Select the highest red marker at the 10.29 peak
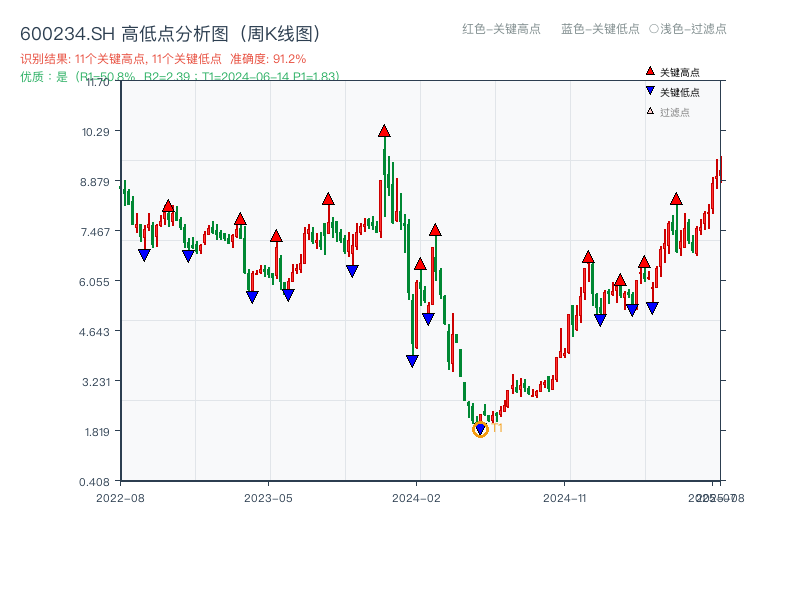The height and width of the screenshot is (600, 800). (384, 131)
